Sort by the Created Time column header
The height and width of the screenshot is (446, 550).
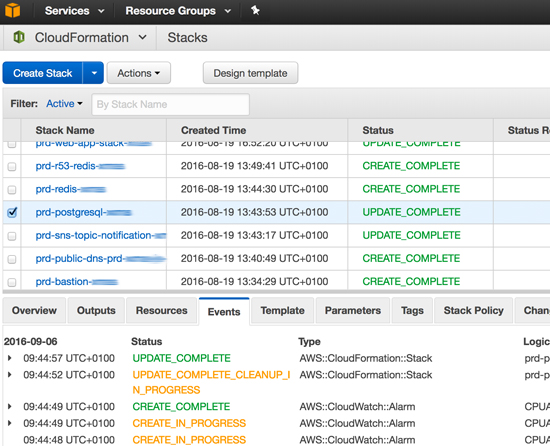coord(213,130)
